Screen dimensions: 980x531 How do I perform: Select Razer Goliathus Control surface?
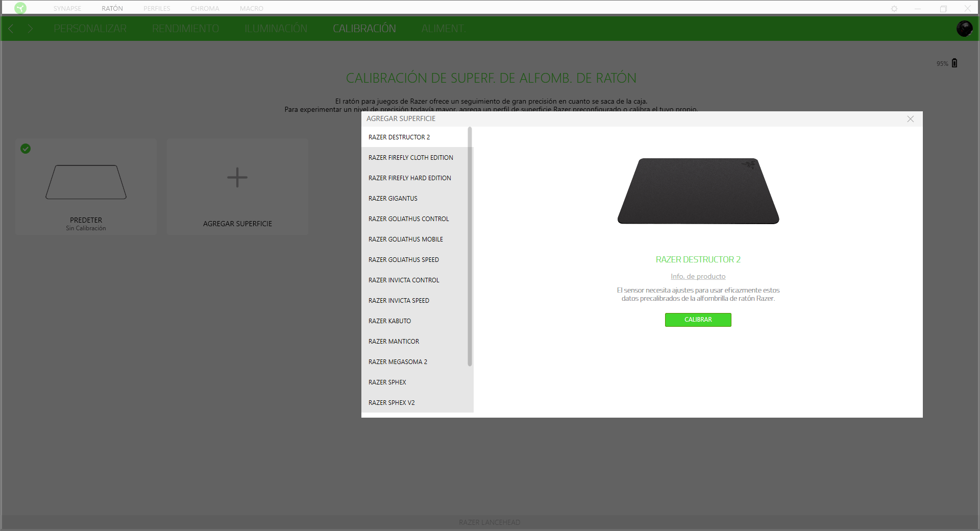coord(414,219)
